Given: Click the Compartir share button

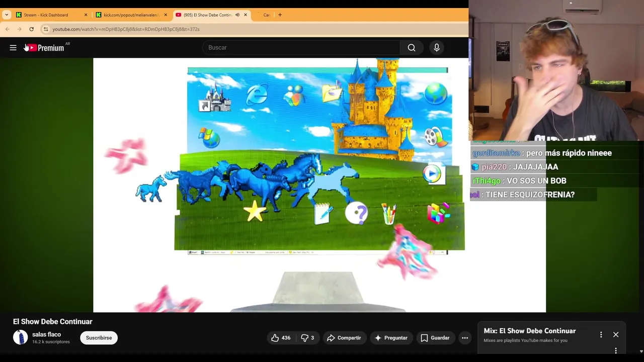Looking at the screenshot, I should coord(344,338).
